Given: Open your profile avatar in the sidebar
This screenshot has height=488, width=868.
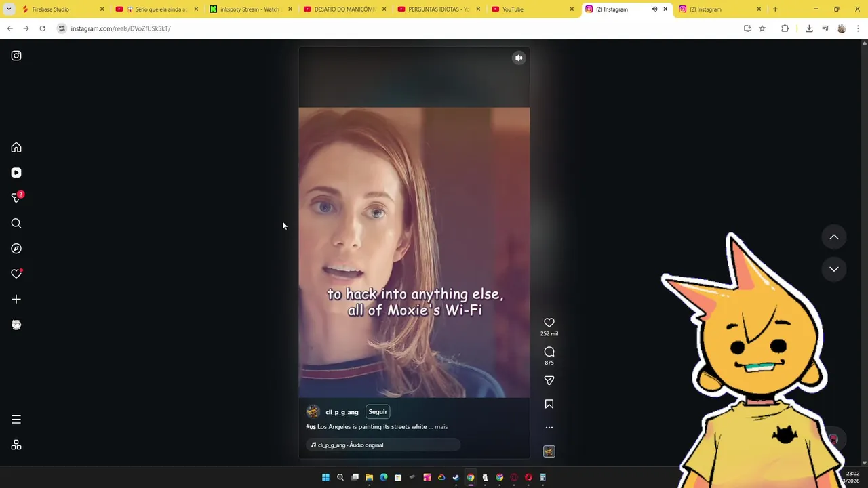Looking at the screenshot, I should tap(16, 325).
